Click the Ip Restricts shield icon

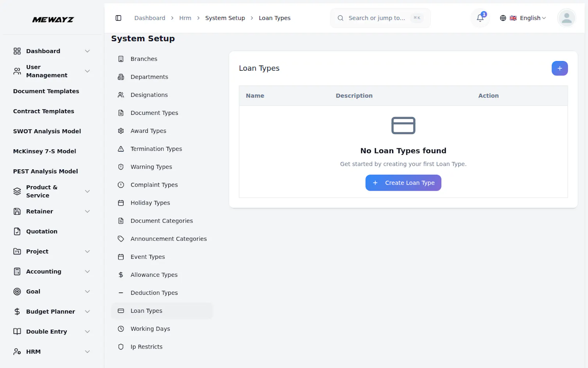click(121, 347)
